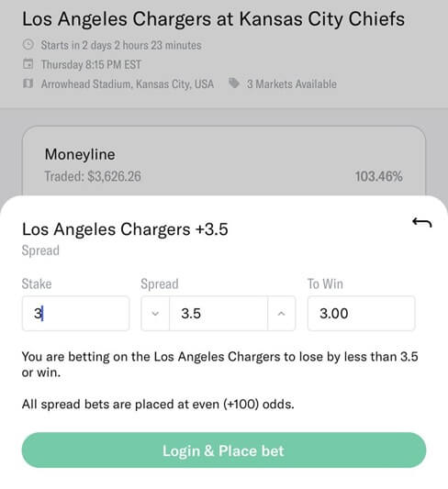This screenshot has height=489, width=448.
Task: Click the tag icon near 3 Markets Available
Action: point(234,83)
